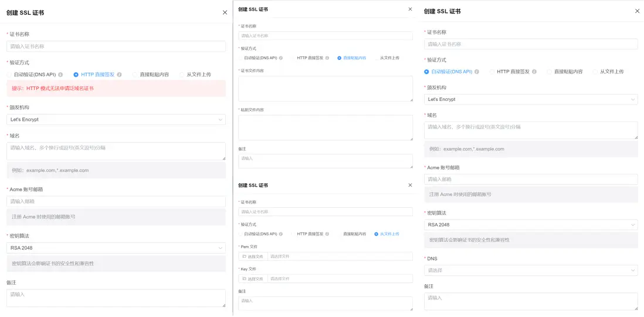Click 创建 SSL 证书 title of left dialog
The image size is (644, 317).
click(x=25, y=13)
